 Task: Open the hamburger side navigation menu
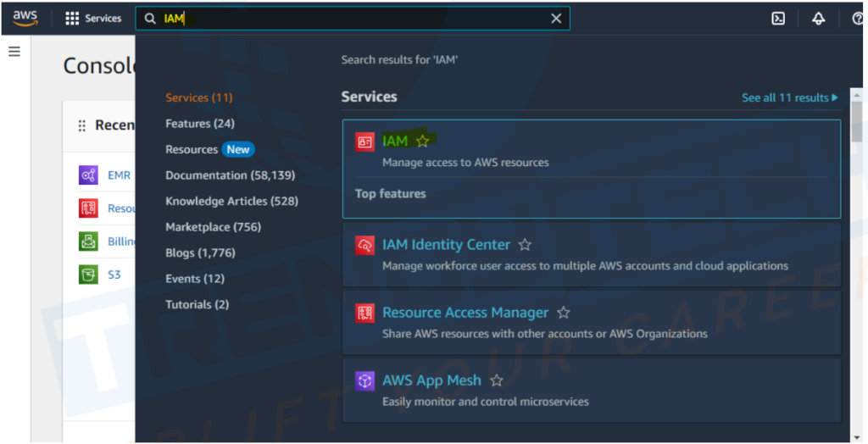(14, 52)
